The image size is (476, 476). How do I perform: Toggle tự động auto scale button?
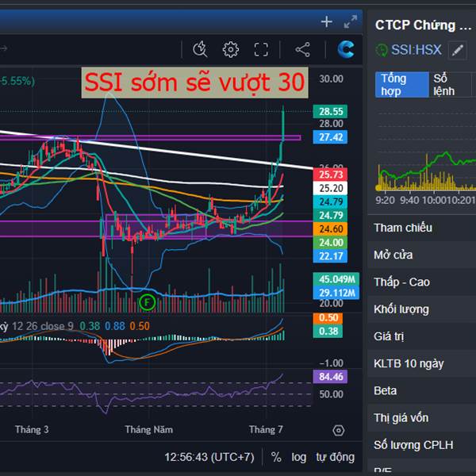pos(335,457)
